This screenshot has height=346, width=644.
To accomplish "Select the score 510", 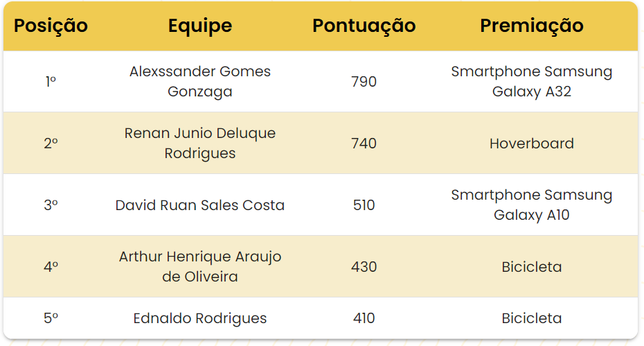I will tap(364, 205).
